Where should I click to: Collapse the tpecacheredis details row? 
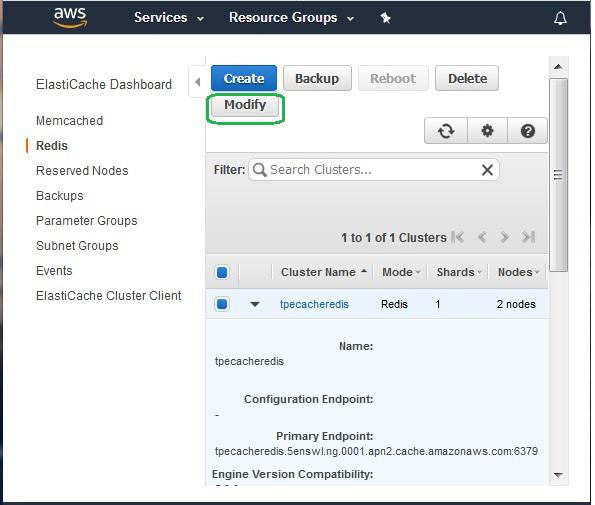255,304
